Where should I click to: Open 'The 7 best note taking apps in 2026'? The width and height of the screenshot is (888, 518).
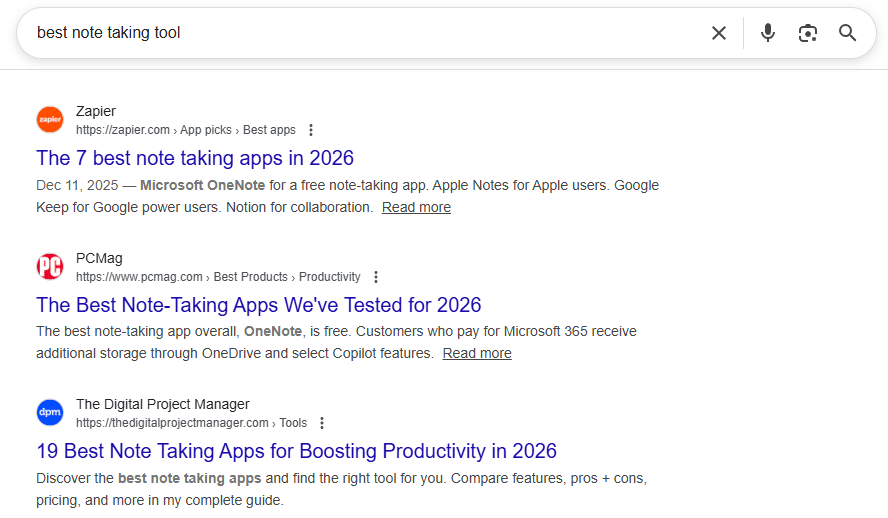(x=195, y=158)
